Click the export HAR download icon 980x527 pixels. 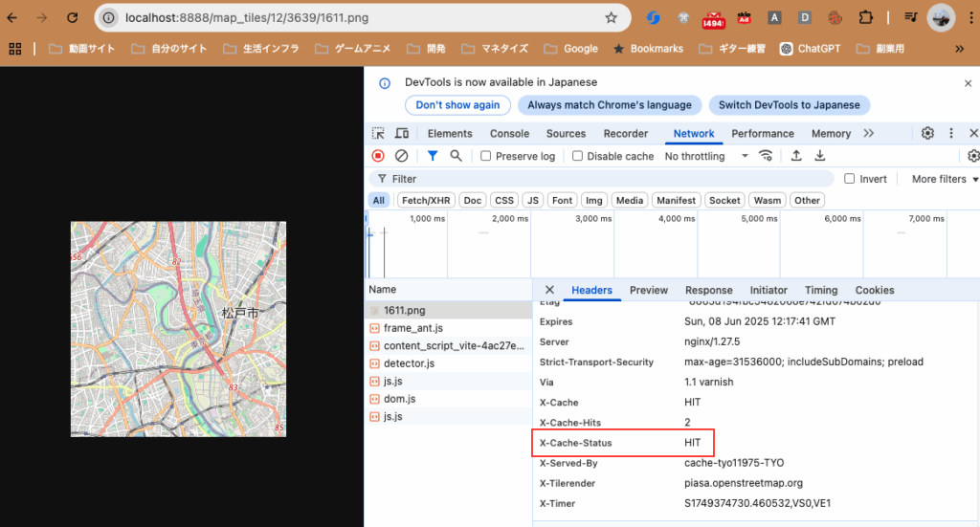click(x=820, y=156)
